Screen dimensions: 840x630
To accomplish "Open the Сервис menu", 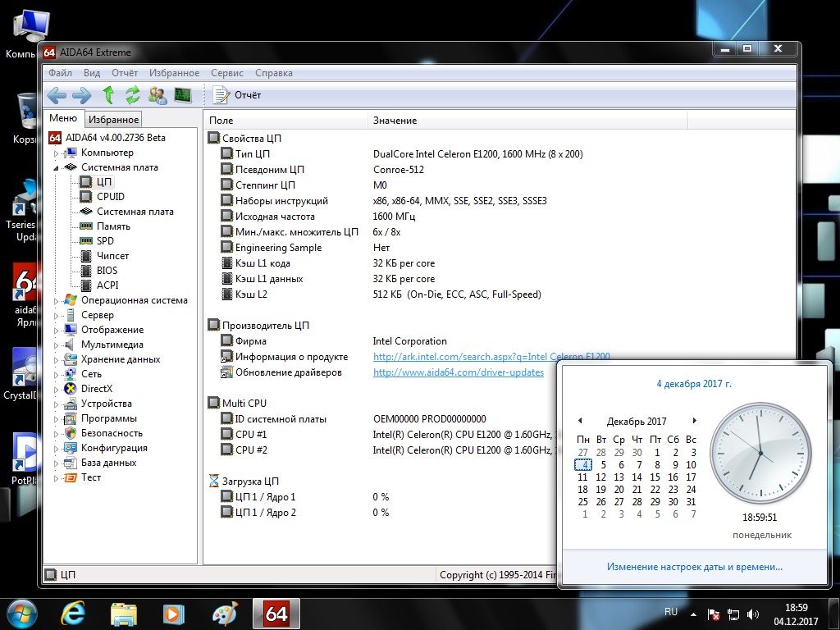I will tap(226, 73).
